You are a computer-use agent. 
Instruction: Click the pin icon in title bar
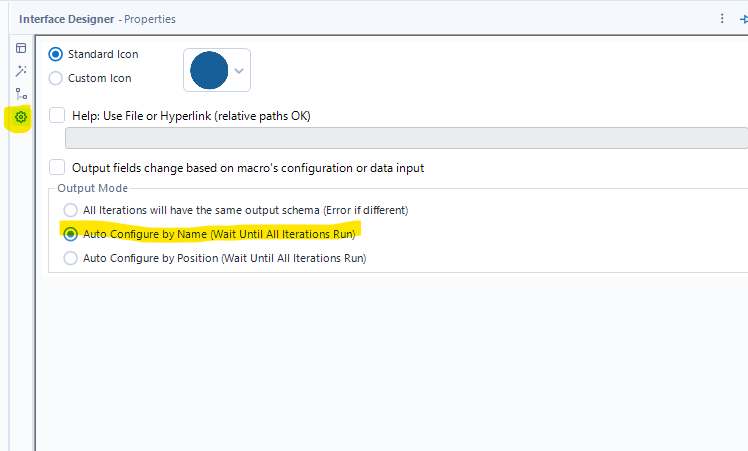tap(743, 18)
